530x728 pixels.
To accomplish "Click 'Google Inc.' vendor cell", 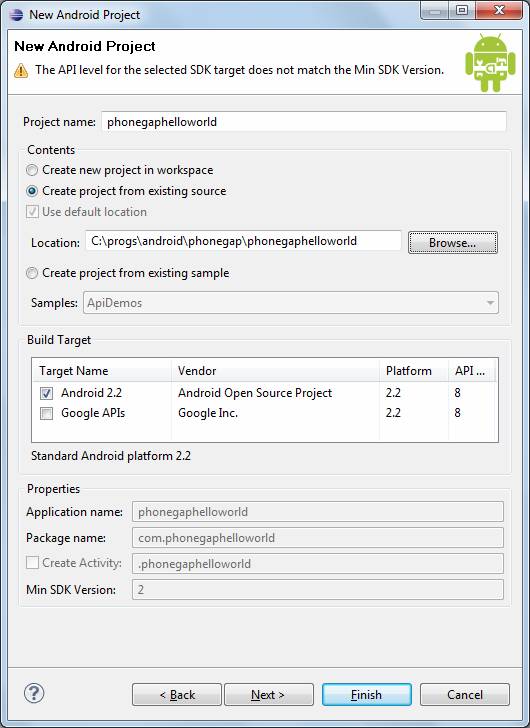I will [x=208, y=413].
